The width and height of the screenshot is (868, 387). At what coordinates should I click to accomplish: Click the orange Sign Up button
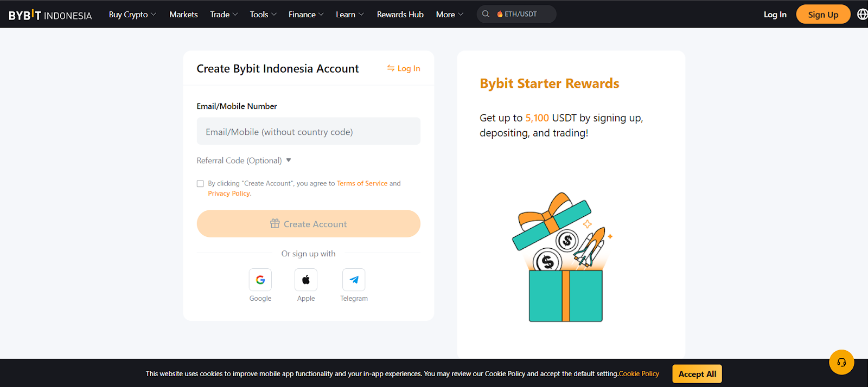click(x=823, y=15)
